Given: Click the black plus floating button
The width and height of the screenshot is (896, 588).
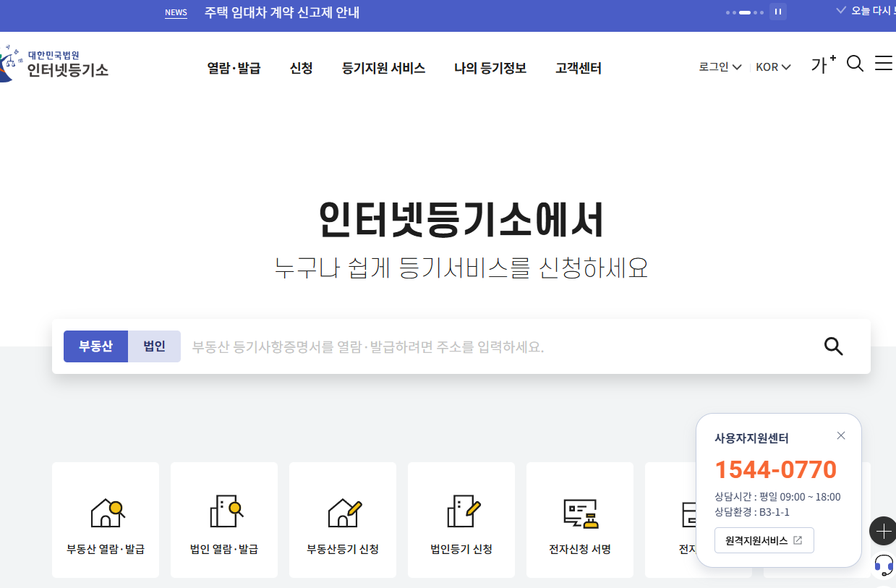Looking at the screenshot, I should pyautogui.click(x=883, y=531).
